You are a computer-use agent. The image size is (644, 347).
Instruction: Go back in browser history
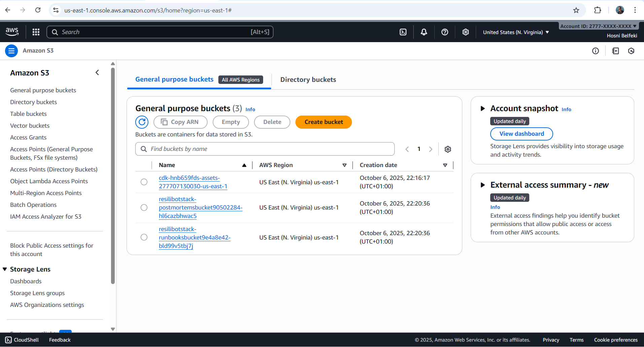click(8, 10)
